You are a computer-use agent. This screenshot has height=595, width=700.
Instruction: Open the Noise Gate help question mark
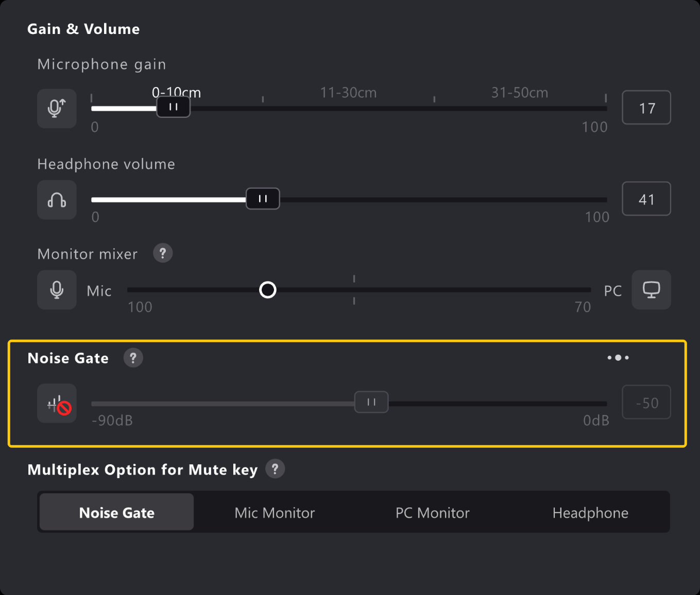pos(133,358)
